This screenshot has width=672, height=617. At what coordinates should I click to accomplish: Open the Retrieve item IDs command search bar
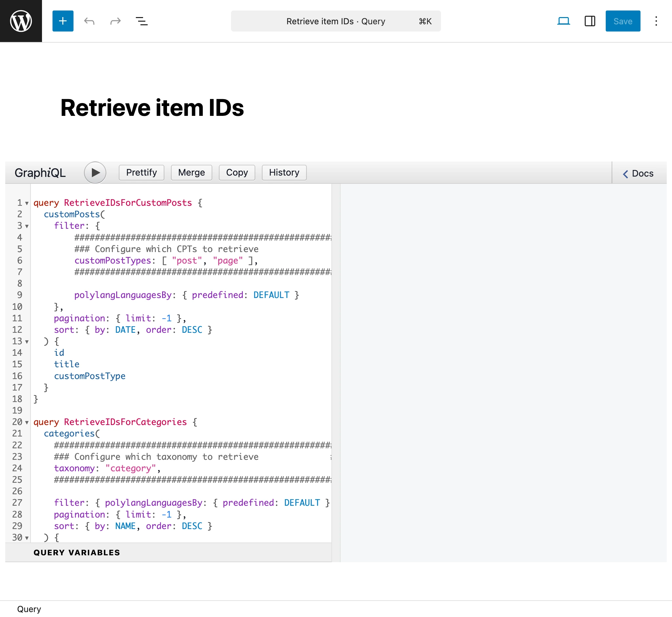tap(335, 21)
